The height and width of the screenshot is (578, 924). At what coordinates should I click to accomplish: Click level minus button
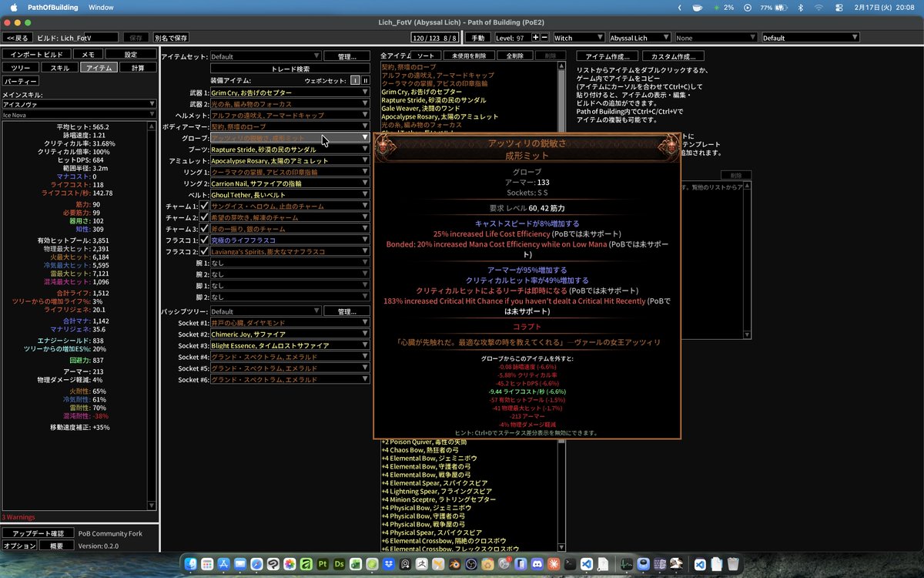coord(545,37)
